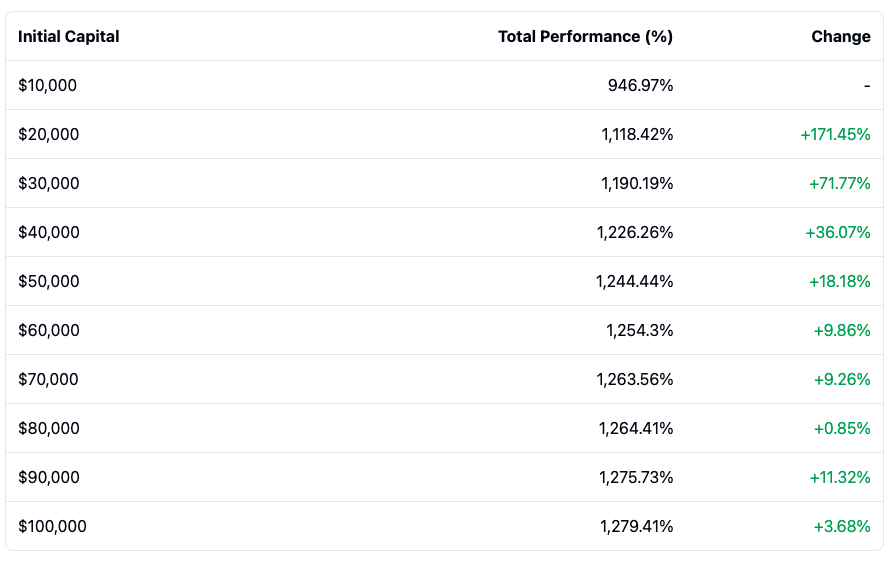Select the $10,000 capital cell
Image resolution: width=890 pixels, height=563 pixels.
[x=47, y=86]
